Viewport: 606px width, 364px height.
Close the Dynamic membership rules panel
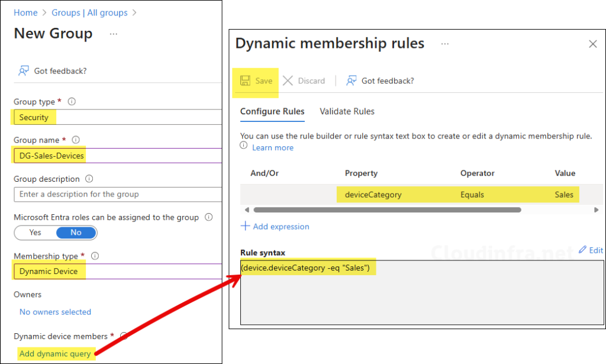pos(592,44)
